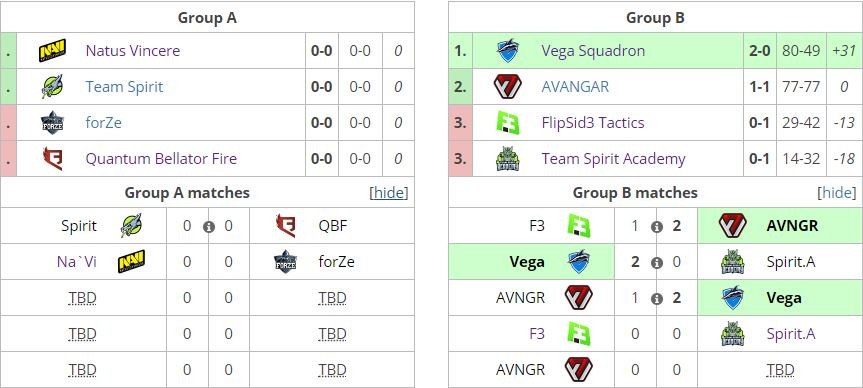The height and width of the screenshot is (388, 863).
Task: Click the Vega Squadron logo in Group B standings
Action: (x=507, y=51)
